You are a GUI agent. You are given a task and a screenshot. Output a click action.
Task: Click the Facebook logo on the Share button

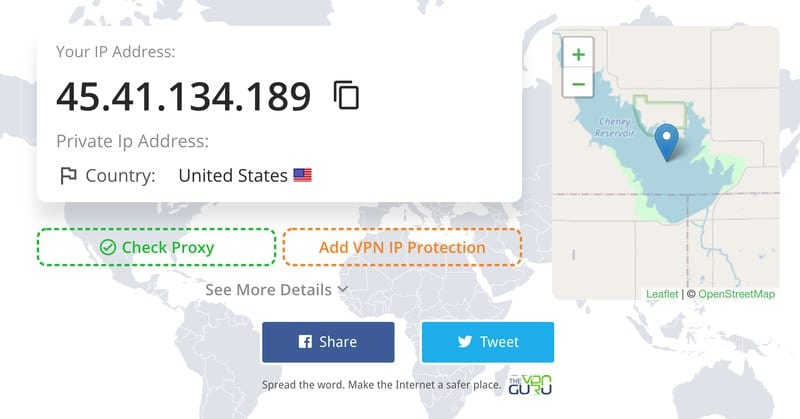click(x=305, y=341)
